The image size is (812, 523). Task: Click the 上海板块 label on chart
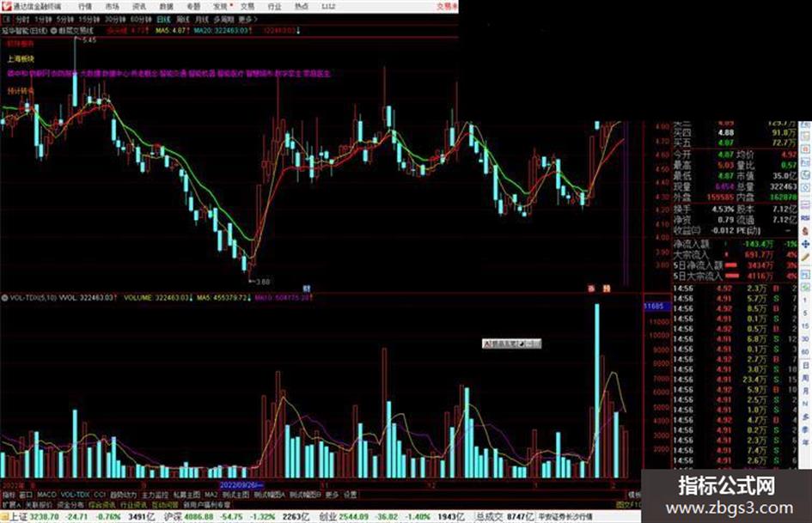[x=21, y=59]
